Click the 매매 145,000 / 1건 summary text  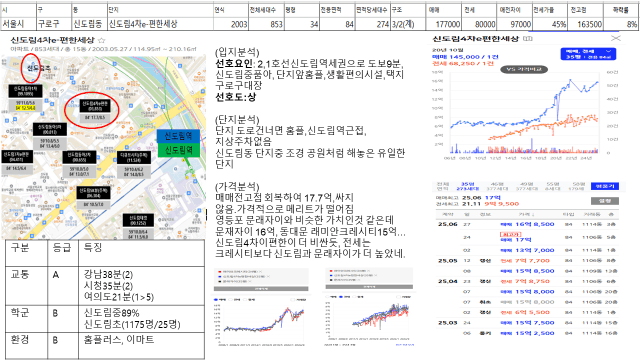click(465, 57)
